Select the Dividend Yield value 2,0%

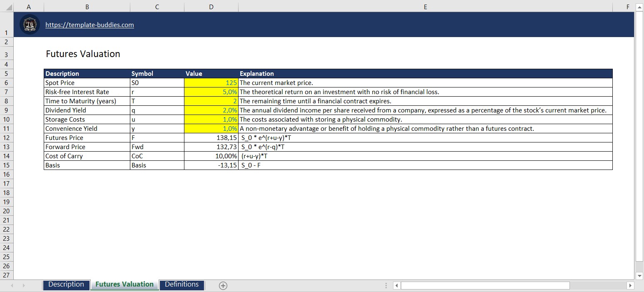[211, 110]
